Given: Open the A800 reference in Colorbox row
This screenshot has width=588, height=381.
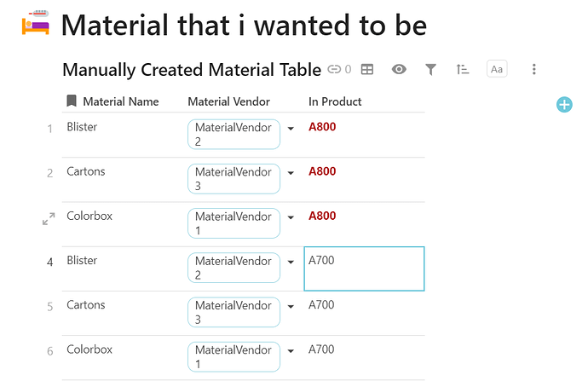Looking at the screenshot, I should (x=322, y=216).
